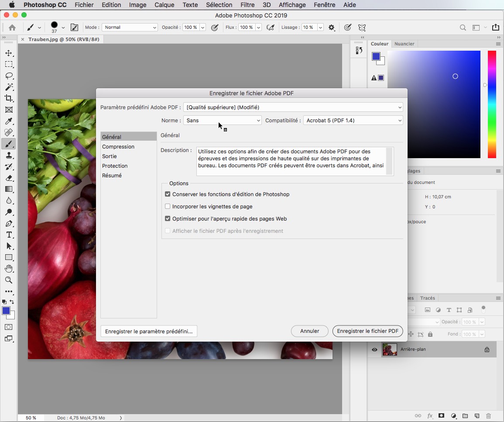Toggle Quick Mask mode
Image resolution: width=504 pixels, height=422 pixels.
pyautogui.click(x=9, y=327)
